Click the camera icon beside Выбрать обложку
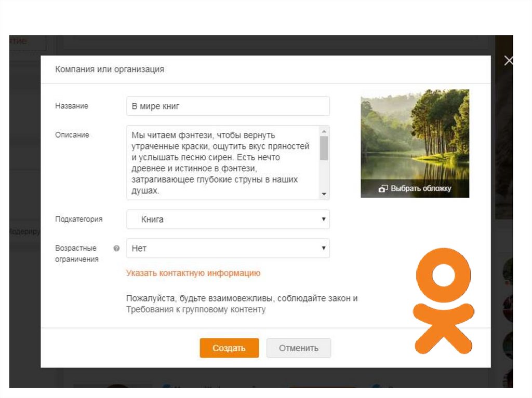This screenshot has height=398, width=532. pyautogui.click(x=383, y=189)
